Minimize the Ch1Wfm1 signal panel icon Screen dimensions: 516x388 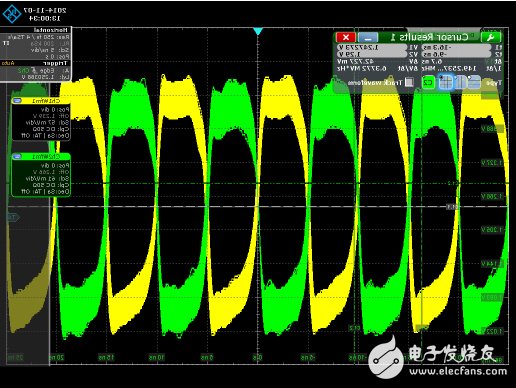(17, 101)
